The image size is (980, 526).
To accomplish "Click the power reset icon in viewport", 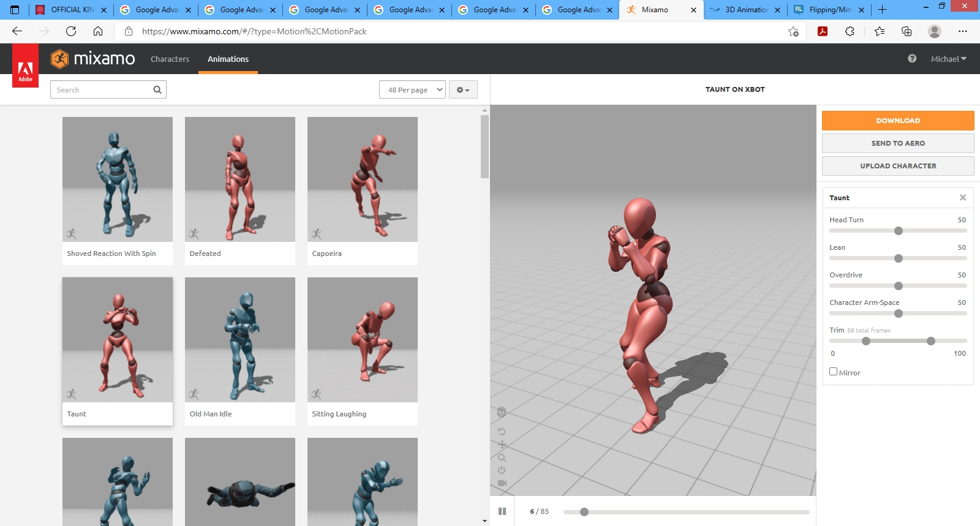I will coord(502,470).
